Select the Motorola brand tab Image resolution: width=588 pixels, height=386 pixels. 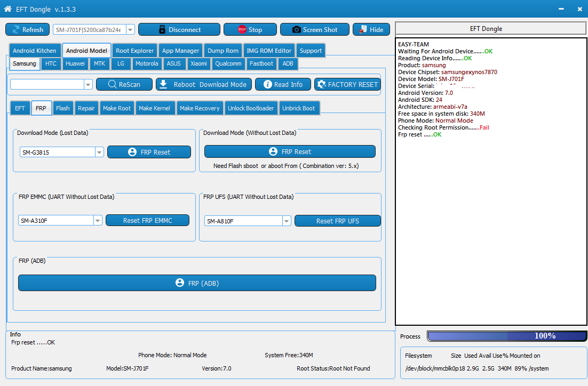pyautogui.click(x=147, y=63)
